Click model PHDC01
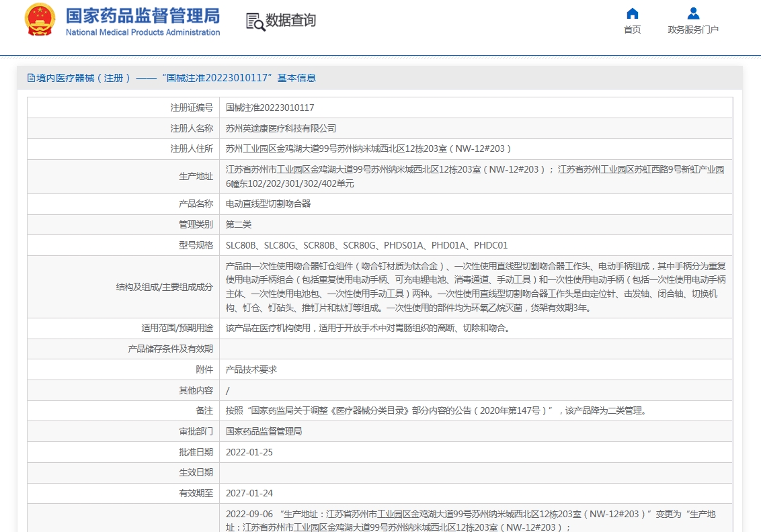This screenshot has width=761, height=532. point(491,245)
